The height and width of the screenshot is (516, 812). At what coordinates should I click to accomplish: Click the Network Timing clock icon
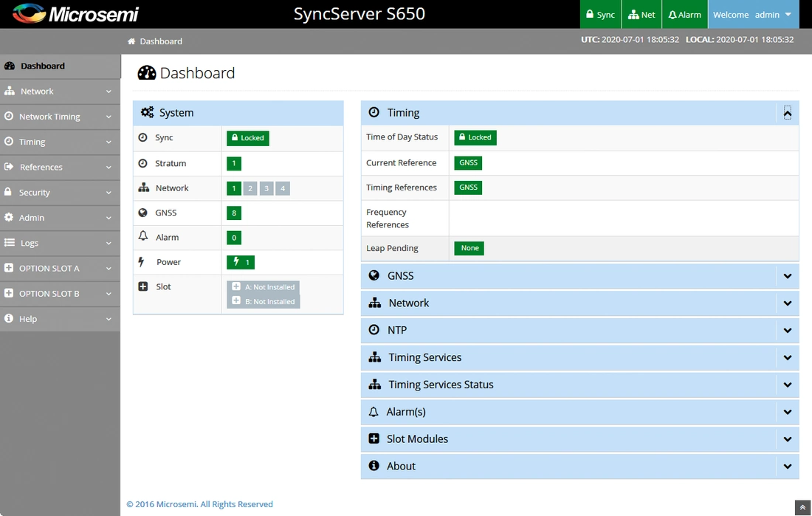[x=9, y=116]
